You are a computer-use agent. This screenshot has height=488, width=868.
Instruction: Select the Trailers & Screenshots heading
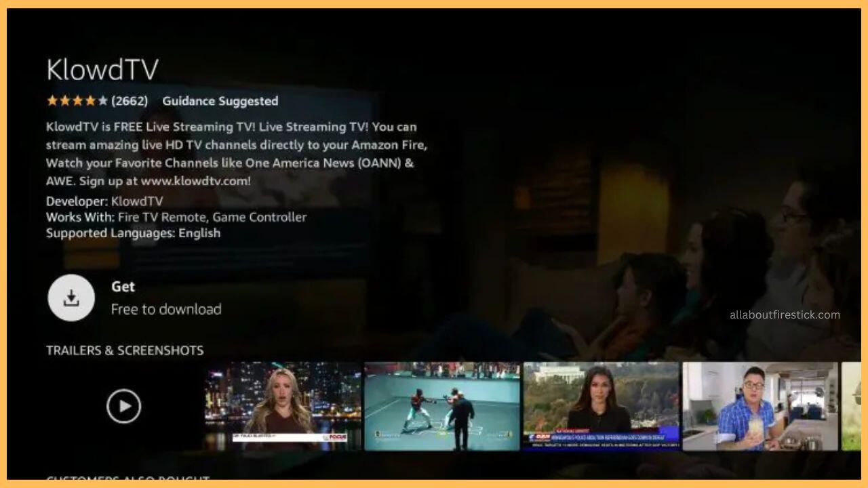(x=125, y=350)
